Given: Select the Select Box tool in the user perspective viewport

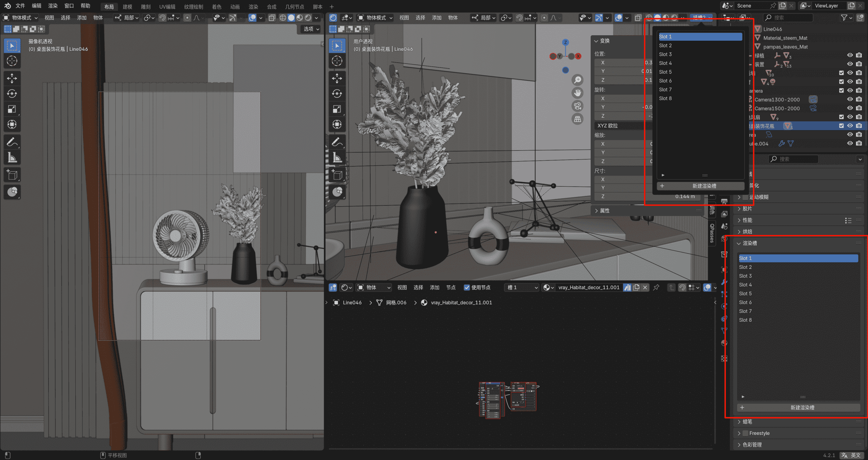Looking at the screenshot, I should pyautogui.click(x=337, y=46).
